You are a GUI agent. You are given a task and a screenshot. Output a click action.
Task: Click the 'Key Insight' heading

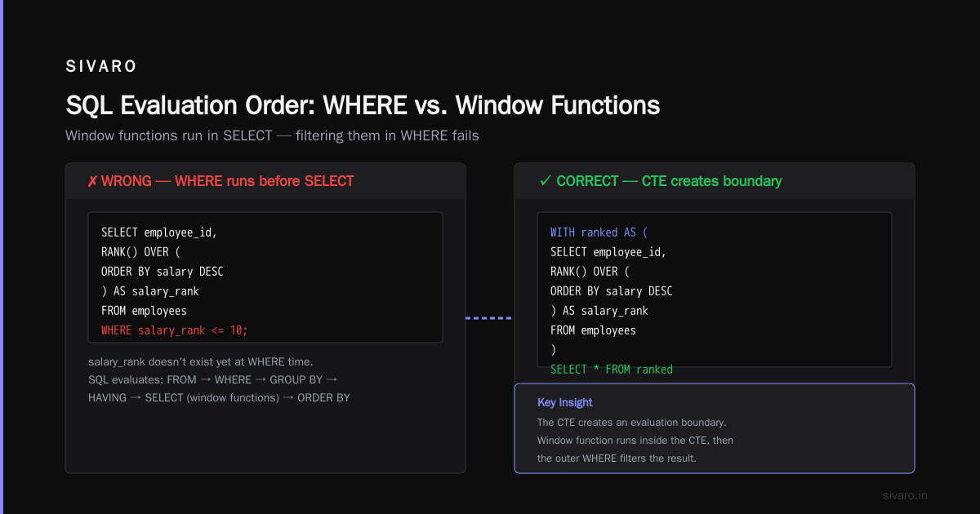pos(565,402)
